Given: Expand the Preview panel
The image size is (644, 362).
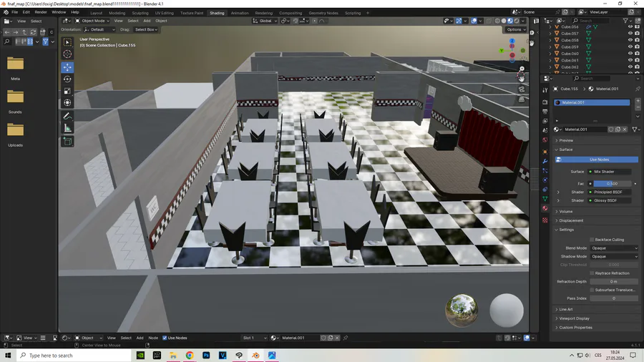Looking at the screenshot, I should (x=565, y=140).
